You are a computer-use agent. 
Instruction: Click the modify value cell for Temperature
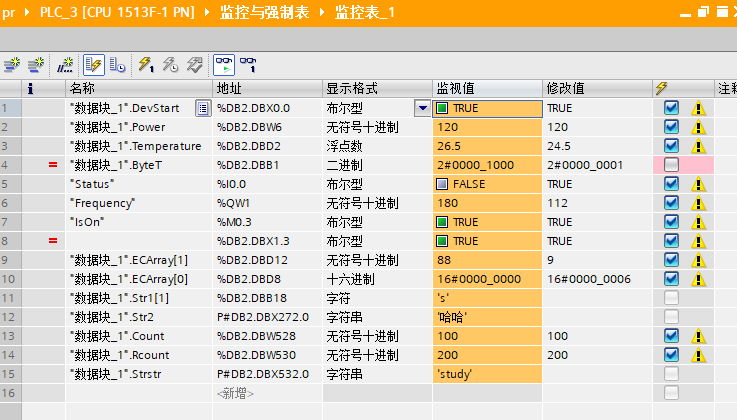click(x=597, y=146)
